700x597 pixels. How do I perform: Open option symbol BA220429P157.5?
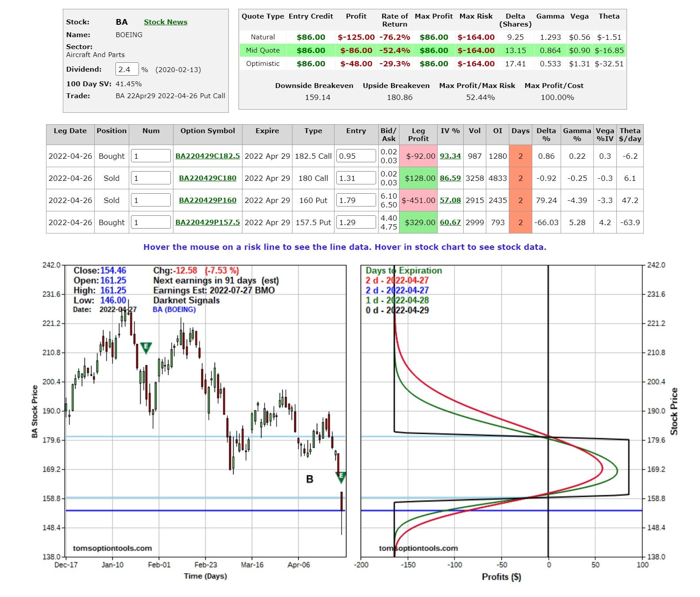208,222
